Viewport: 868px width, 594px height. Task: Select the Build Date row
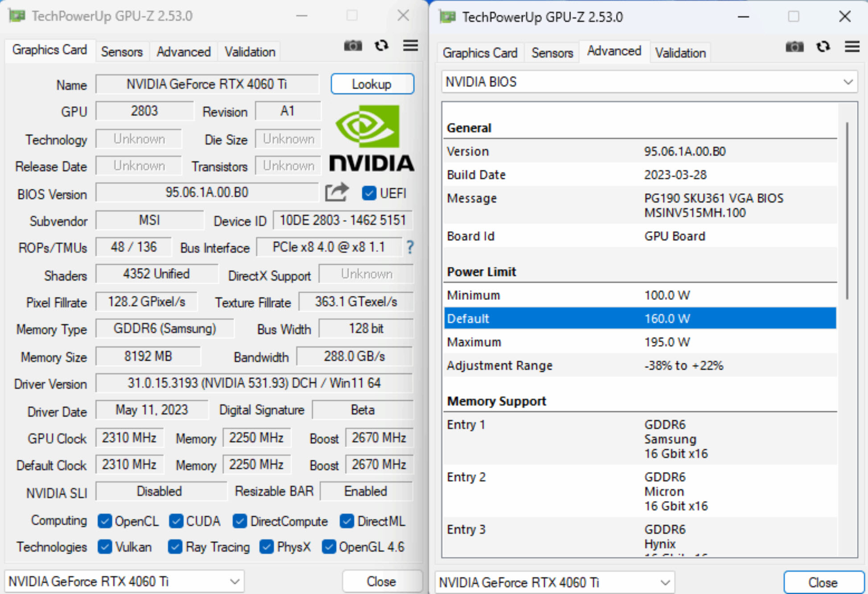[x=640, y=174]
